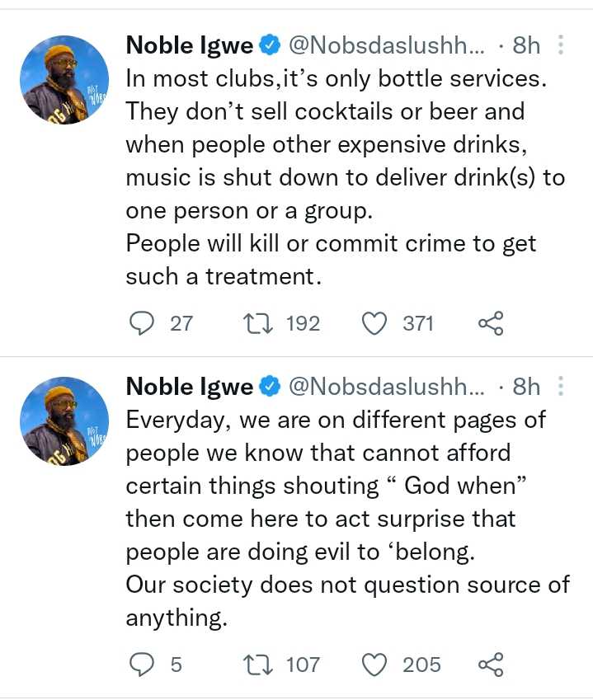The width and height of the screenshot is (593, 700).
Task: Share the 'God when' tweet
Action: [x=491, y=665]
